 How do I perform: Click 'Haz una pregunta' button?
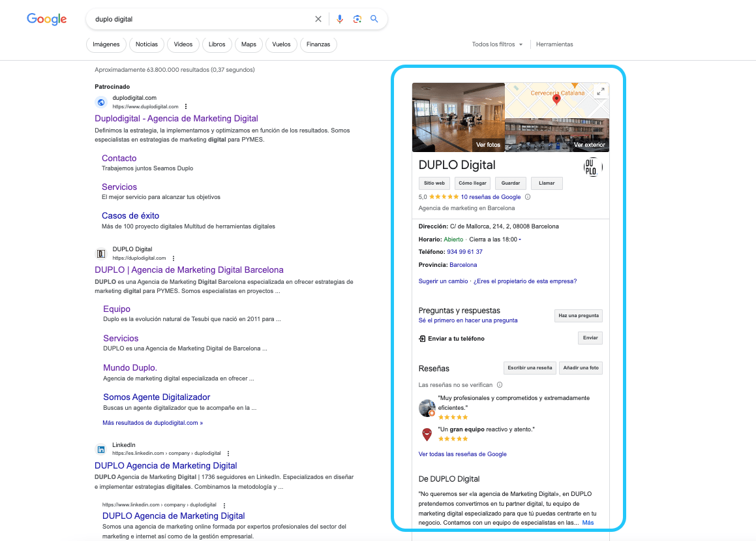[579, 316]
